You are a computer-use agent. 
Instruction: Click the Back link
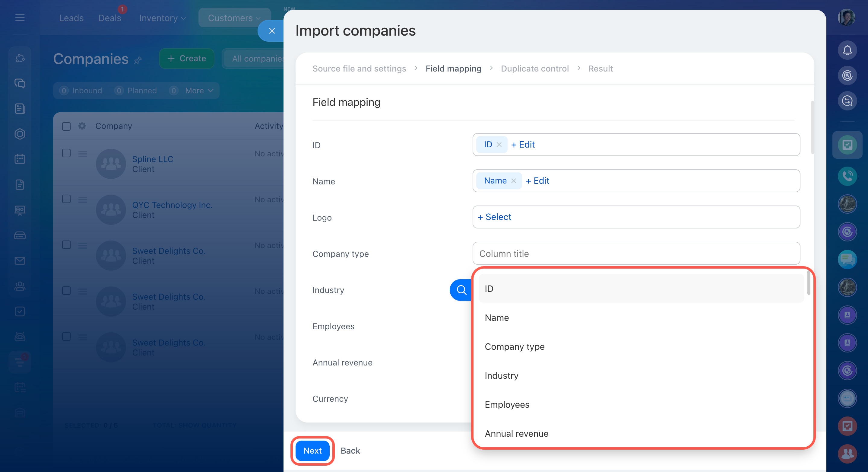pyautogui.click(x=350, y=451)
